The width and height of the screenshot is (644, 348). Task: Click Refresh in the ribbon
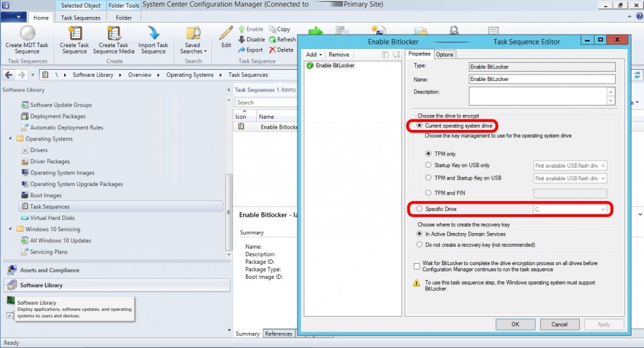point(282,40)
